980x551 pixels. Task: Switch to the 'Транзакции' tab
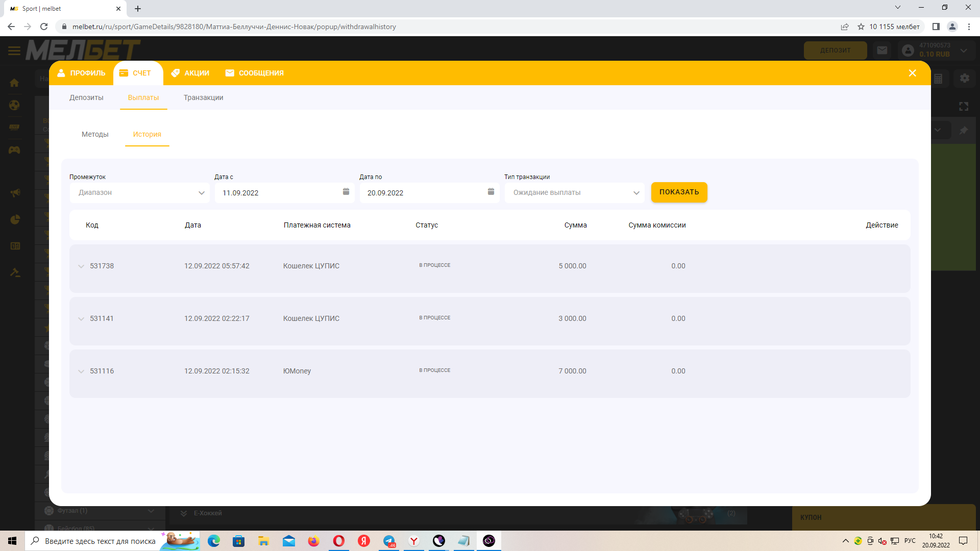(203, 97)
